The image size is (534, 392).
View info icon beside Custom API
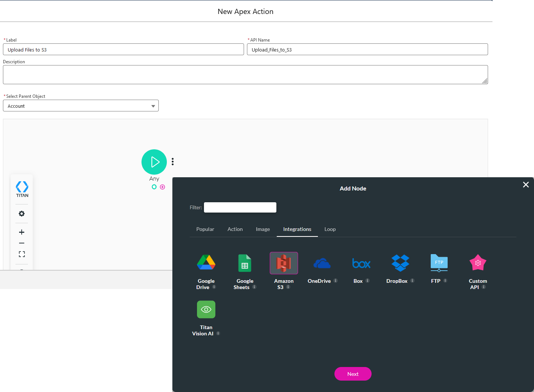click(x=484, y=287)
